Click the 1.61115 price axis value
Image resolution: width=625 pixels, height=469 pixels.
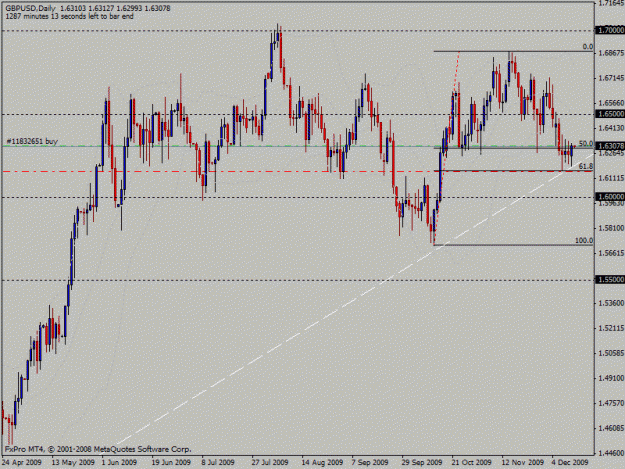click(611, 178)
